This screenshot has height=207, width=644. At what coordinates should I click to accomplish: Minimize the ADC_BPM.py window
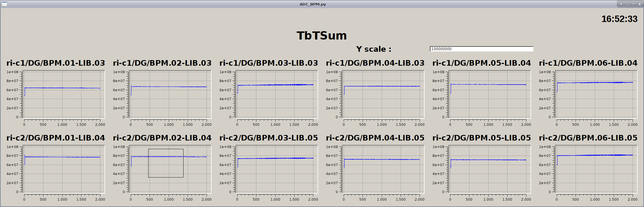click(627, 4)
